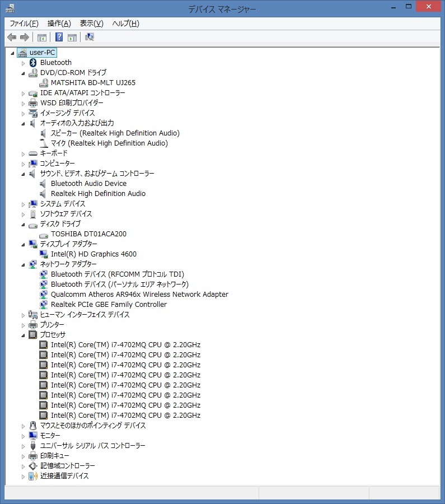Open the 操作(A) menu
This screenshot has width=445, height=504.
click(59, 24)
